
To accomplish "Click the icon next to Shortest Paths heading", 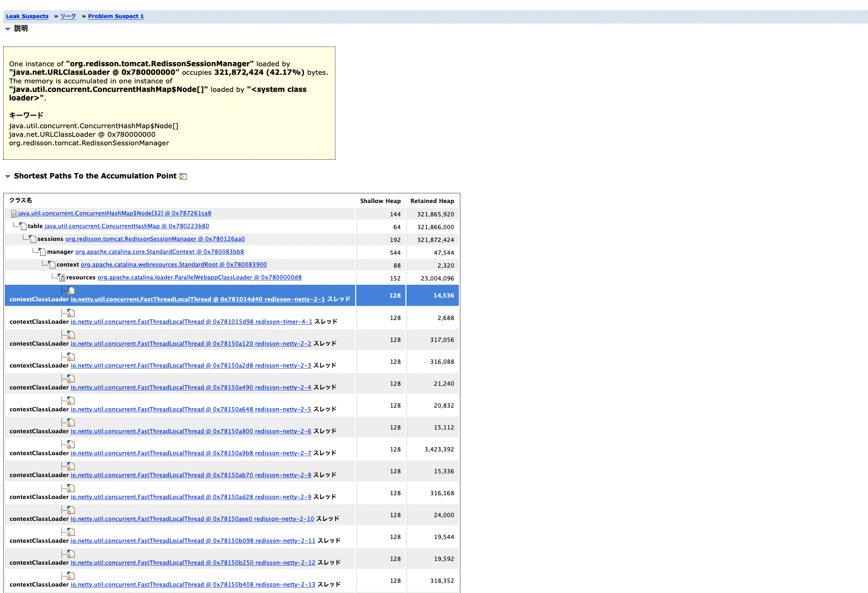I will coord(183,176).
